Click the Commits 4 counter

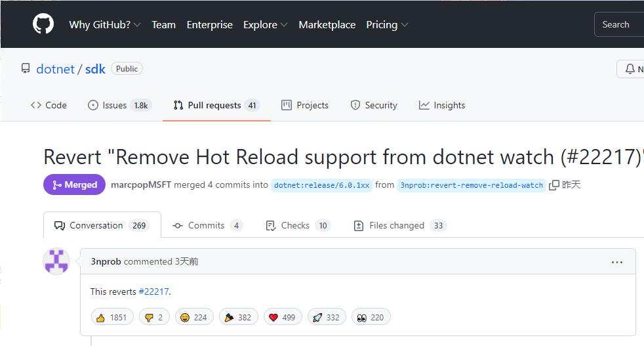pyautogui.click(x=236, y=225)
